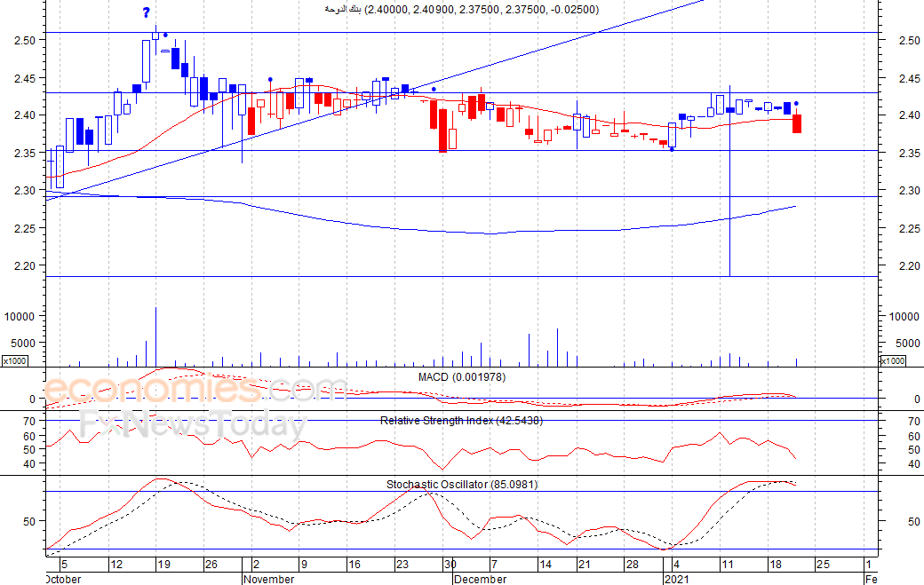Click the 2.50 price label on left axis
This screenshot has height=585, width=924.
click(x=26, y=40)
